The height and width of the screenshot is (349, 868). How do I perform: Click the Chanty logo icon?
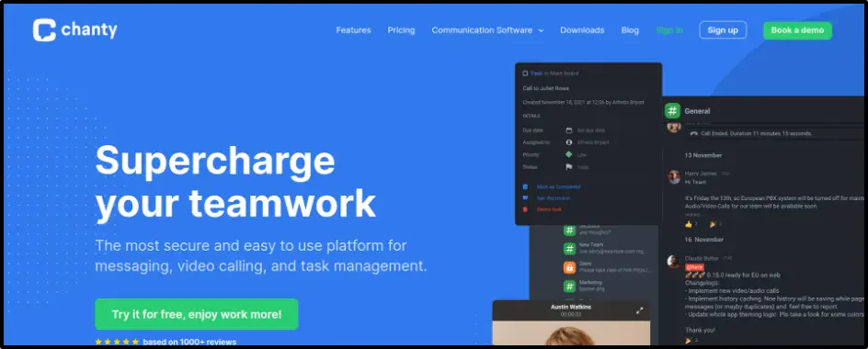[x=44, y=30]
